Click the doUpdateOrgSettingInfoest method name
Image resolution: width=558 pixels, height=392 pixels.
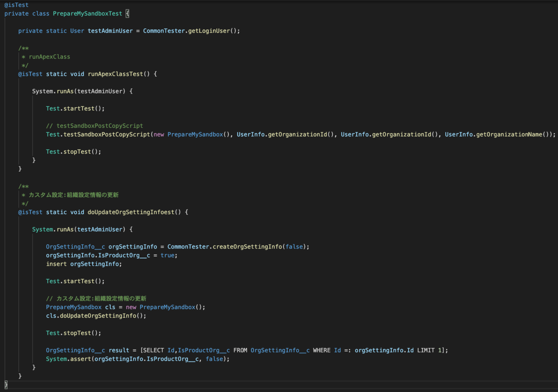[x=131, y=212]
